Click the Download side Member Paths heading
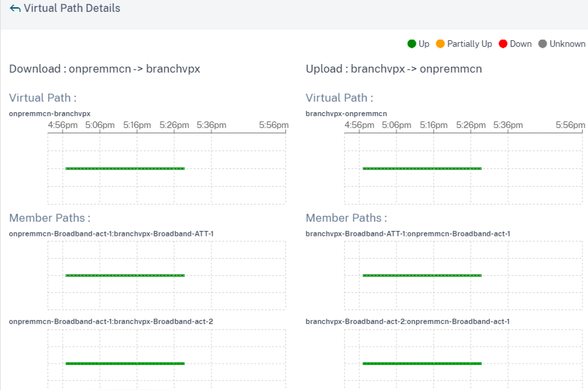Viewport: 588px width, 390px height. click(50, 218)
